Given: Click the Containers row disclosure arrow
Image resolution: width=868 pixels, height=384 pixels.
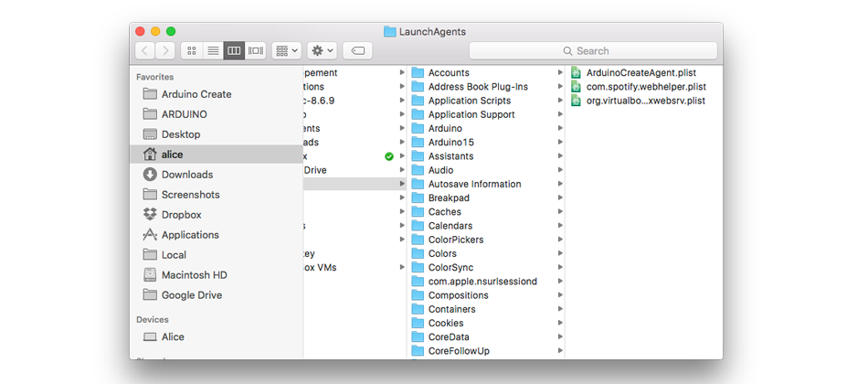Looking at the screenshot, I should pyautogui.click(x=560, y=309).
